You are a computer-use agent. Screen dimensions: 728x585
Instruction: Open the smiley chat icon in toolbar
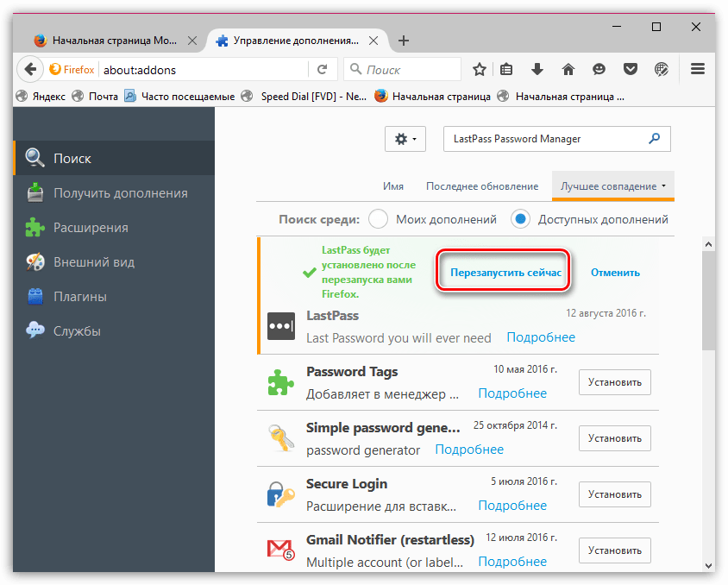point(599,70)
